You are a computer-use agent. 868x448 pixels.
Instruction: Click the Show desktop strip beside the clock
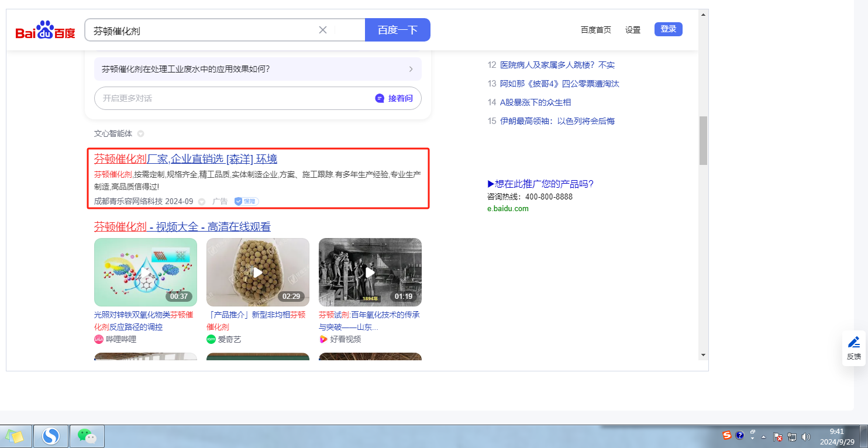(x=863, y=436)
